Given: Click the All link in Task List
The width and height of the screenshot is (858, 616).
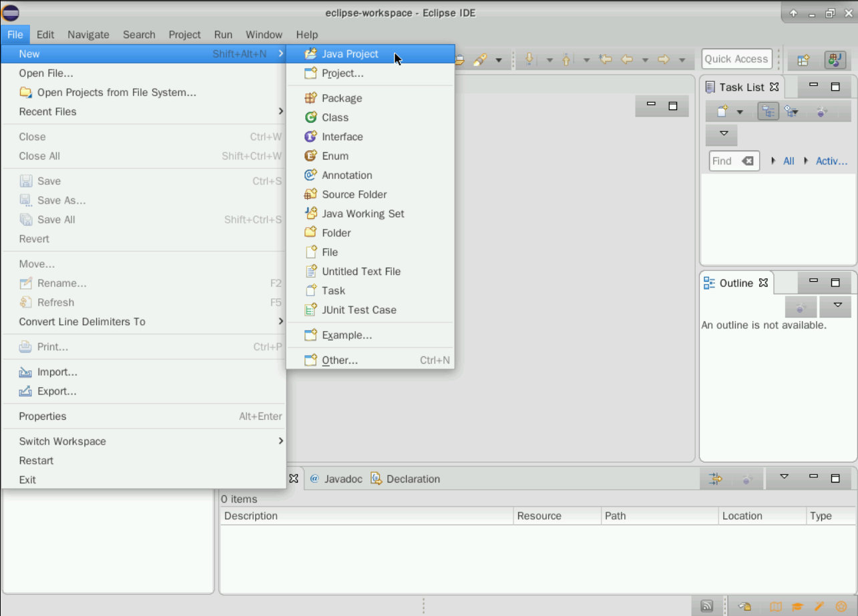Looking at the screenshot, I should point(789,161).
